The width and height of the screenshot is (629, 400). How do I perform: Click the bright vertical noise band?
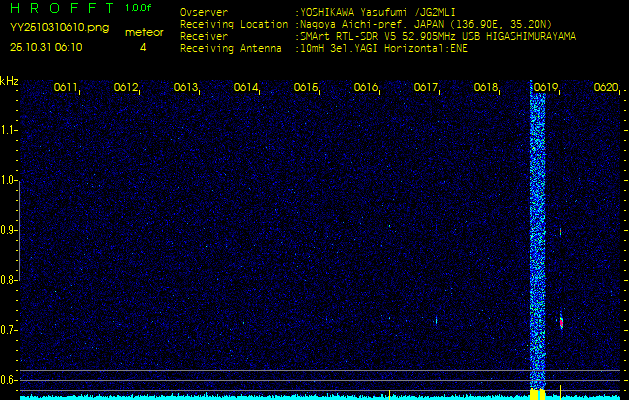pos(538,240)
